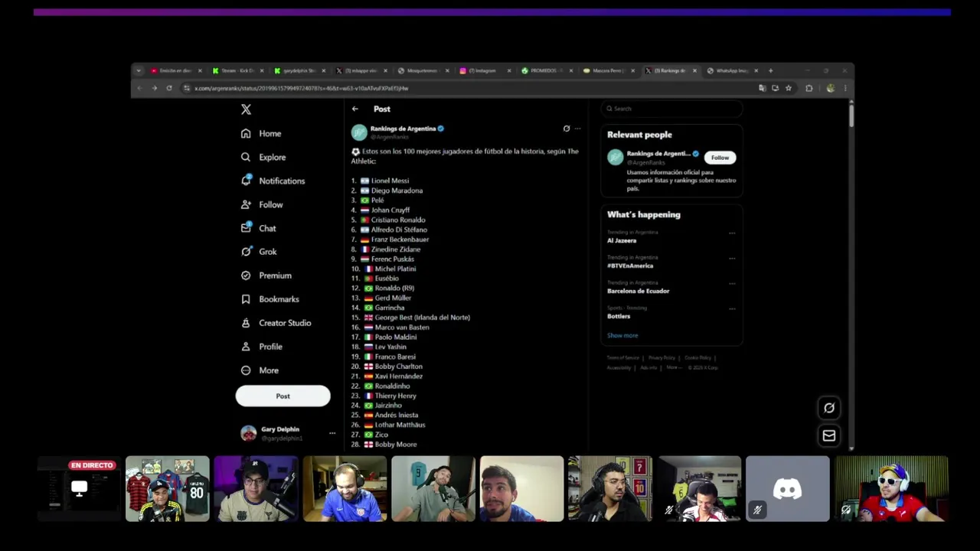Viewport: 980px width, 551px height.
Task: Open the Ads info footer link
Action: pos(648,367)
